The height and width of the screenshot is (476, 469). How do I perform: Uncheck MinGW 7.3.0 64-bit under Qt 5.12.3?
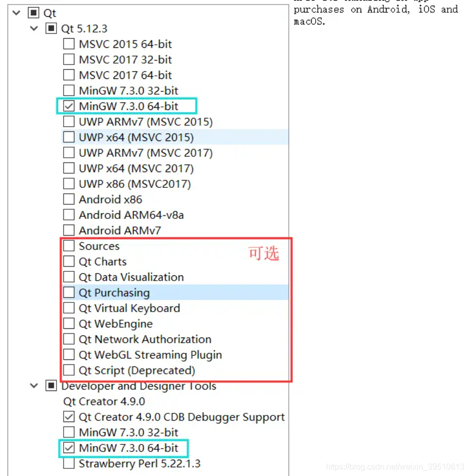[69, 106]
